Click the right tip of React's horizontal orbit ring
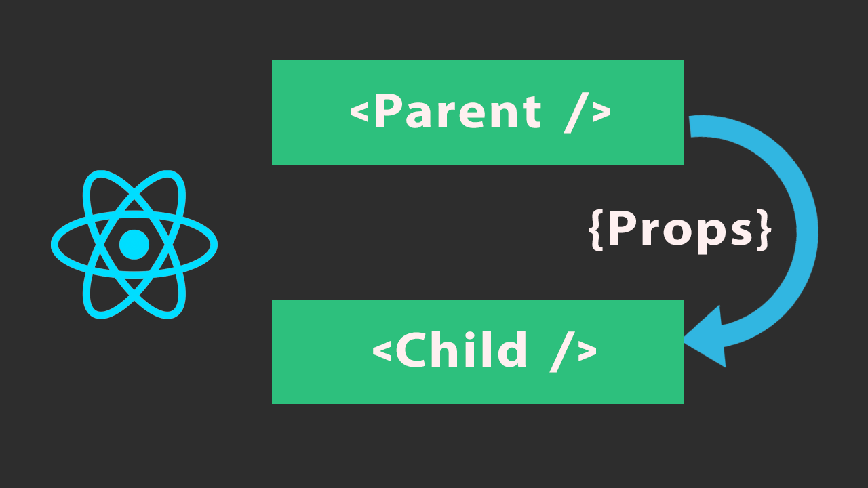This screenshot has height=488, width=868. 214,244
